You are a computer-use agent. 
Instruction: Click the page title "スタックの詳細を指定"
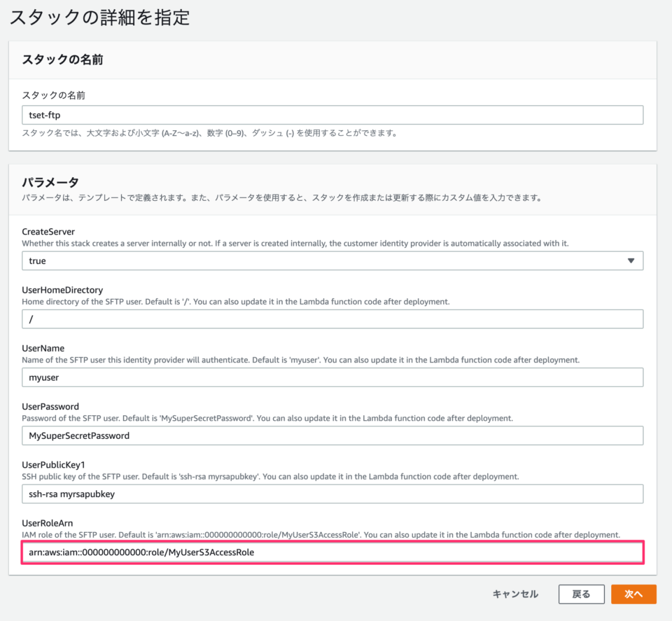click(x=99, y=18)
